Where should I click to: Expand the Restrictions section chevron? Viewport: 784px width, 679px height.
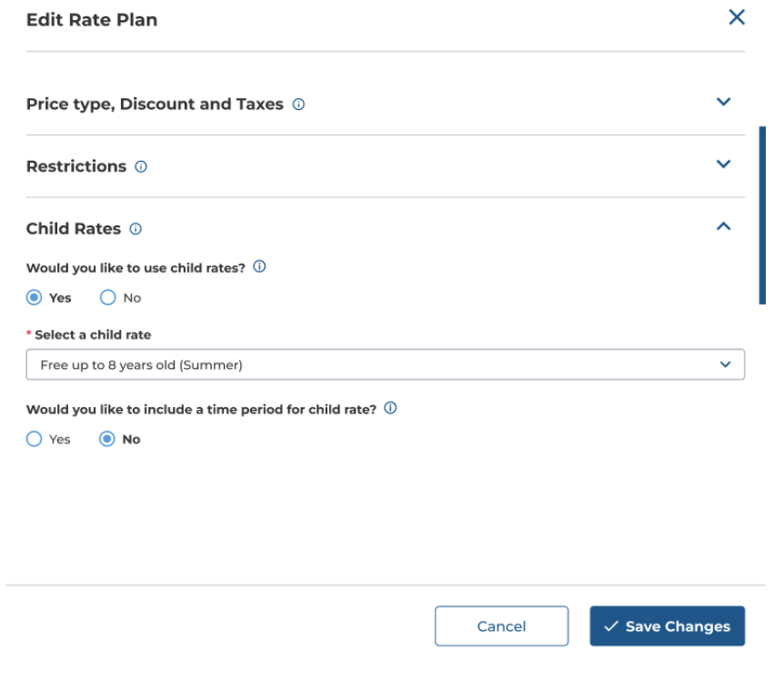(723, 165)
